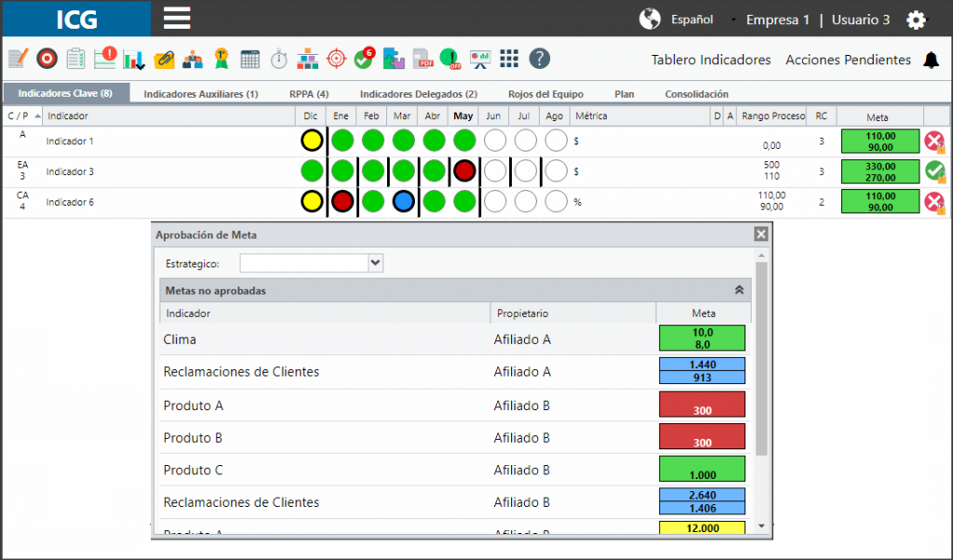Collapse the Metas no aprobadas section
Screen dimensions: 953x560
(x=739, y=290)
